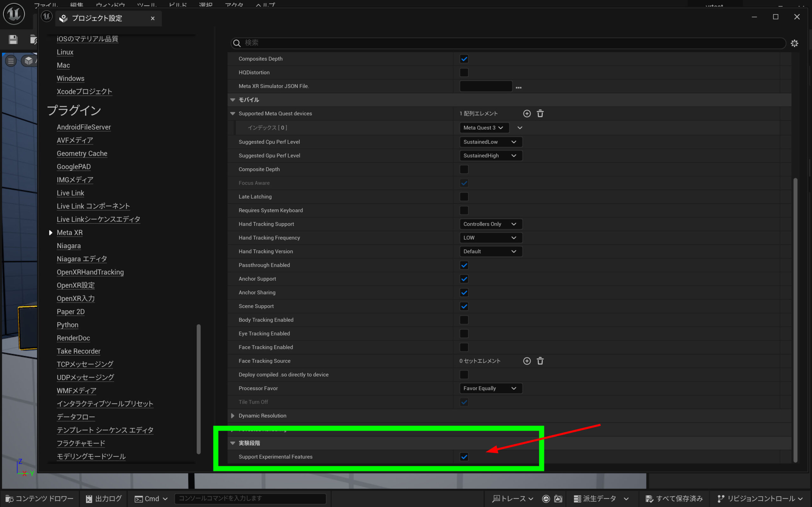
Task: Expand the Meta XR tree item arrow
Action: pyautogui.click(x=51, y=233)
